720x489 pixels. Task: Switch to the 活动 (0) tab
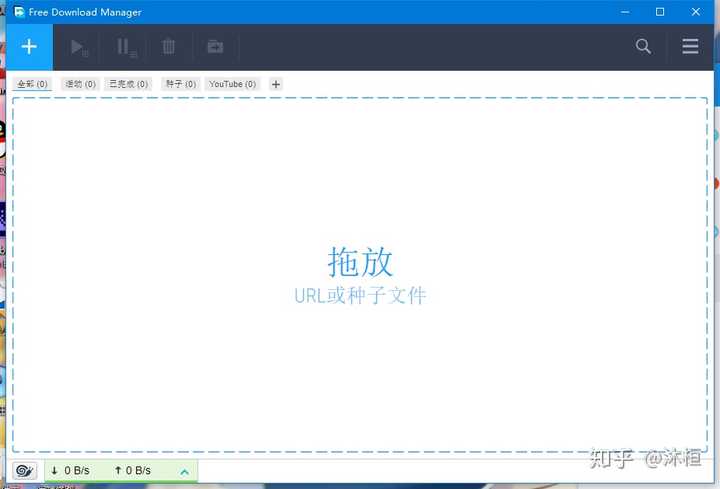point(80,85)
